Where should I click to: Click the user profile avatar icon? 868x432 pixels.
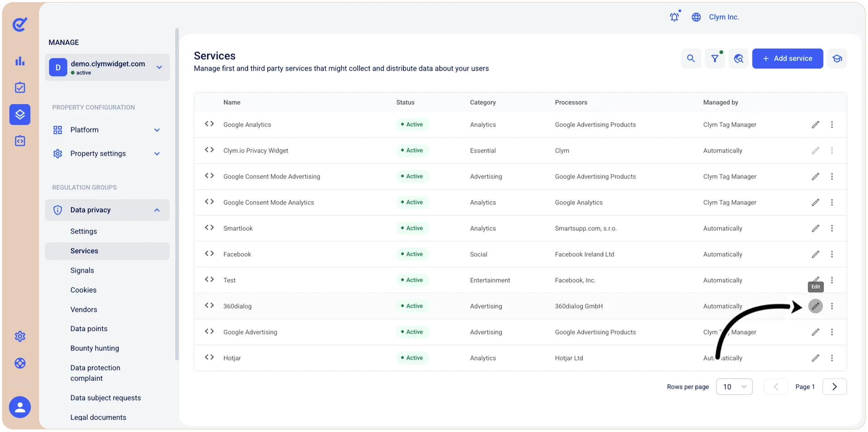[x=20, y=407]
